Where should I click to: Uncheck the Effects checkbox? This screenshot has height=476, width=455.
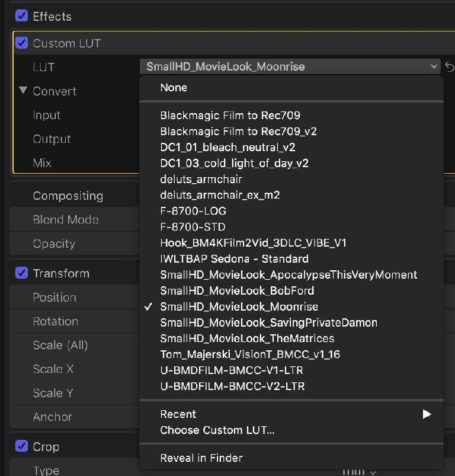(21, 16)
